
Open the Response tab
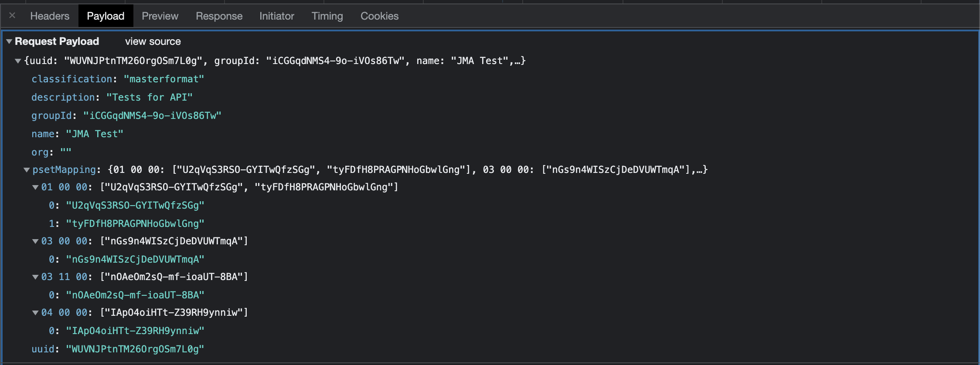(219, 16)
